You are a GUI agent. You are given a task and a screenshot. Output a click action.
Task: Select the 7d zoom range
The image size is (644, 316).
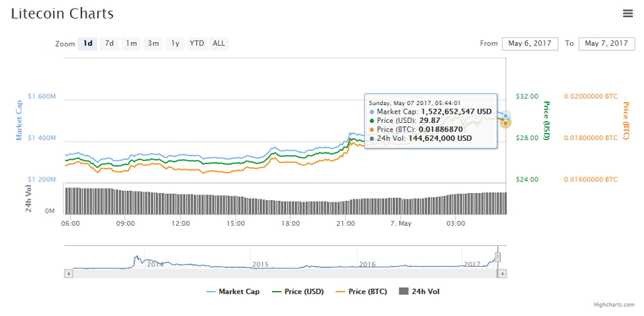coord(109,44)
